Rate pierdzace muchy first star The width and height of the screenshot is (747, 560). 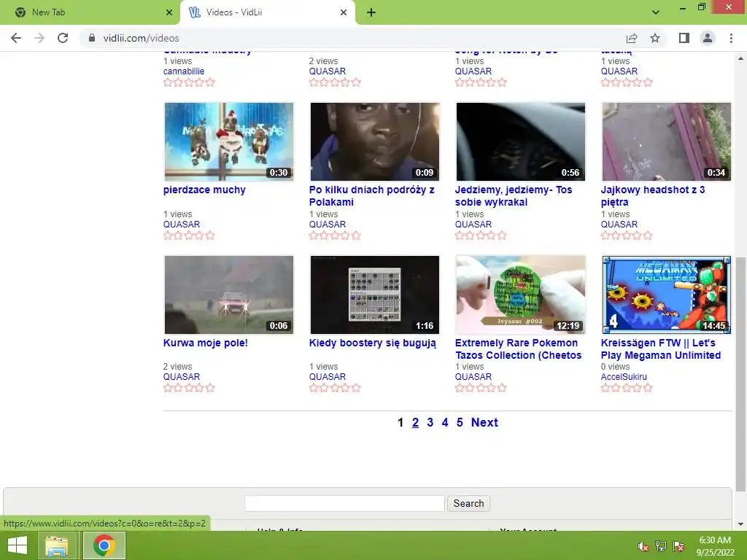point(168,236)
